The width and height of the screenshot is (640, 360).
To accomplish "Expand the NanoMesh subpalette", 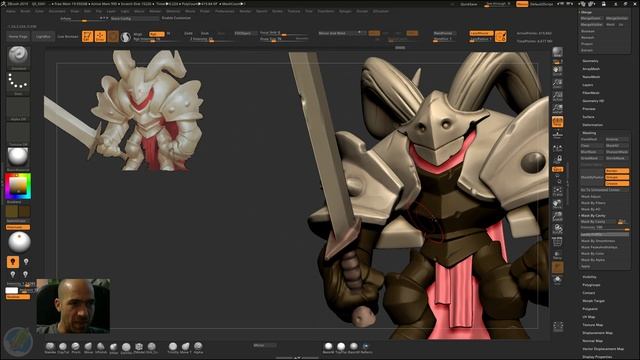I will [591, 77].
